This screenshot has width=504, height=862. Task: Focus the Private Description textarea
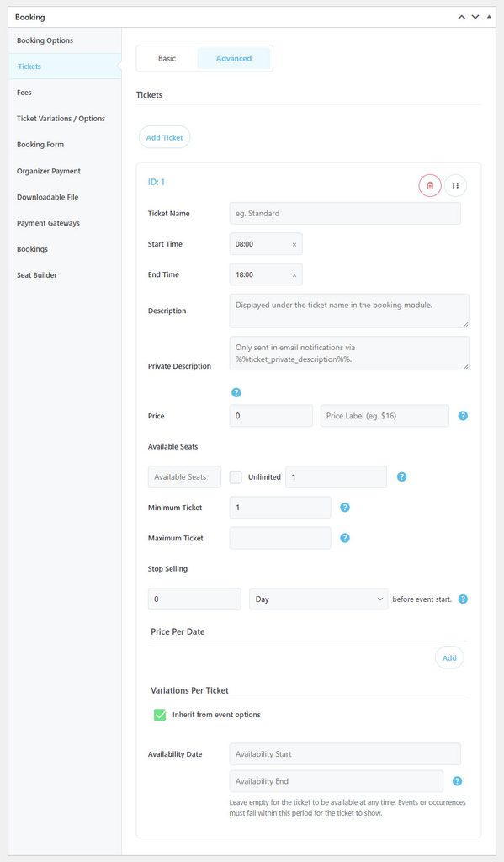click(x=349, y=354)
